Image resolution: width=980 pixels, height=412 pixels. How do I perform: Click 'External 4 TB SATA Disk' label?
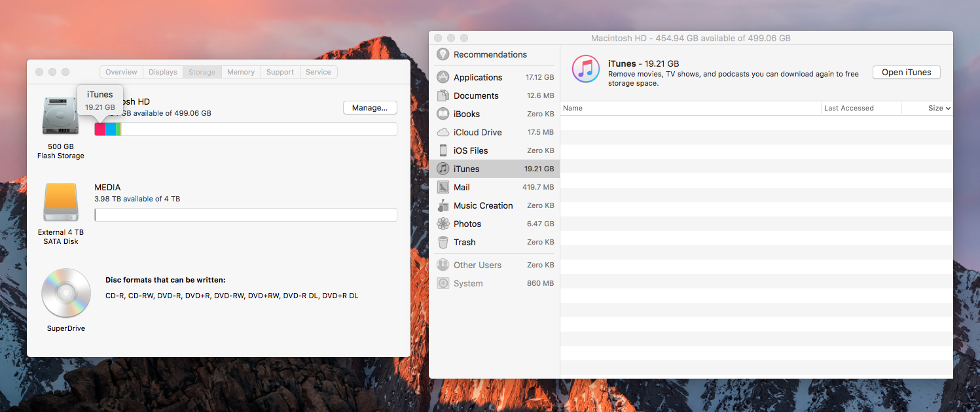[61, 237]
